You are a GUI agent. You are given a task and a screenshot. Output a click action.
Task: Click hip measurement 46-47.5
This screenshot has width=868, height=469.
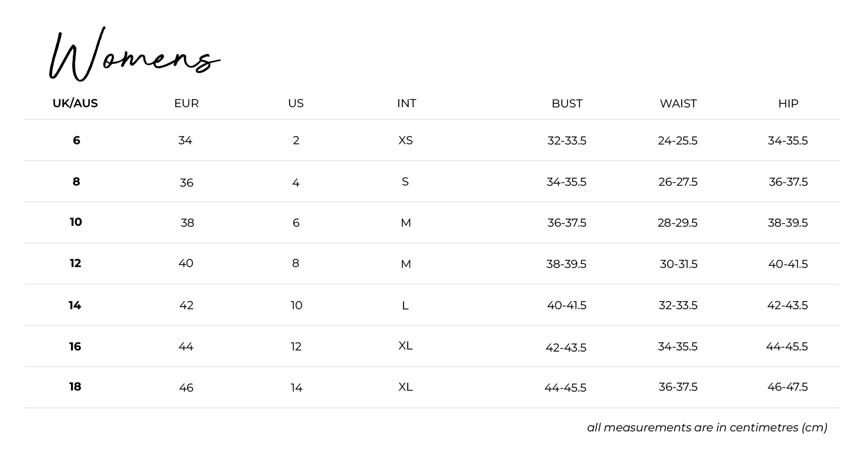click(787, 387)
